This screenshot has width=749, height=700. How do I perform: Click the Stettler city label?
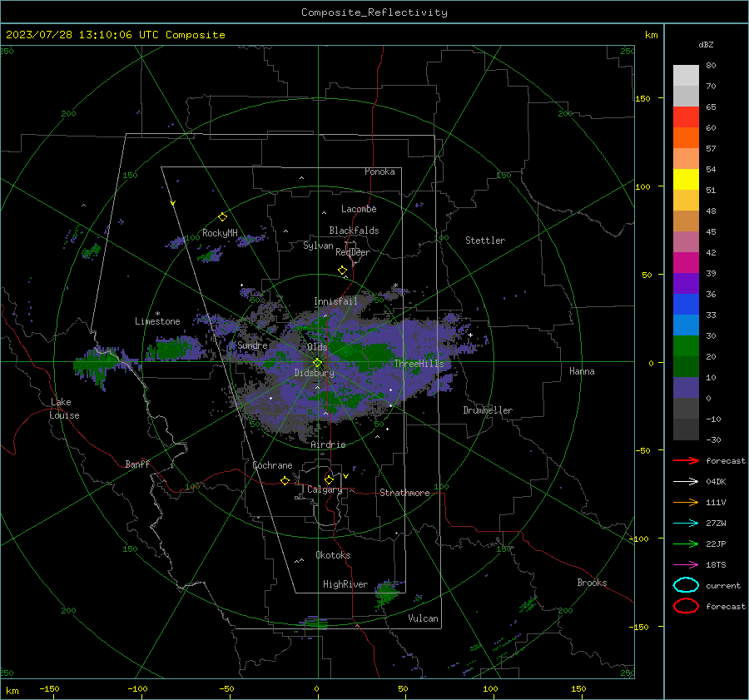485,241
